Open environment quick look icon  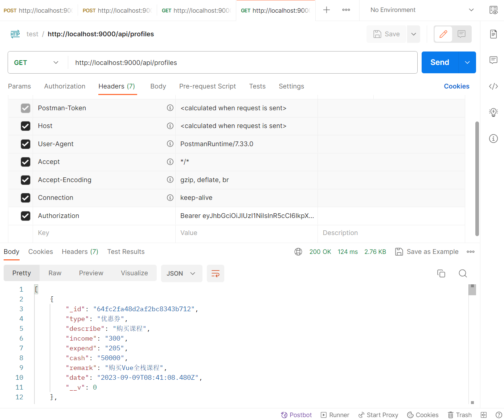click(493, 10)
